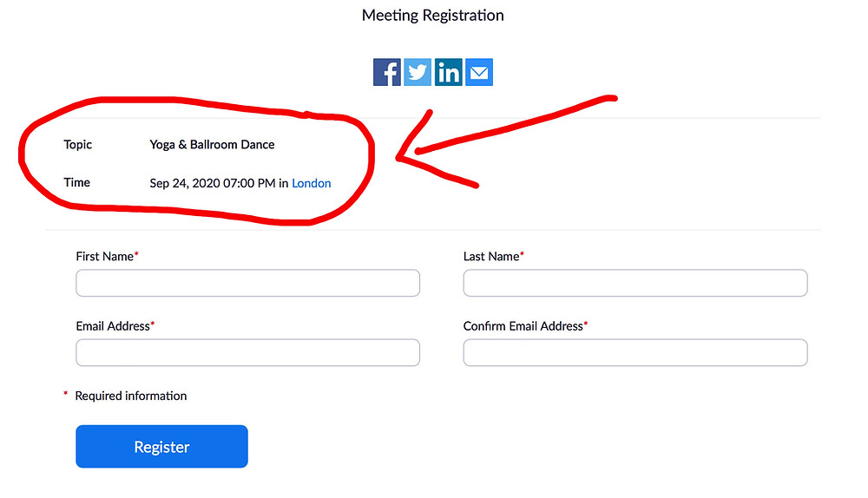
Task: Click the Required information note
Action: 131,396
